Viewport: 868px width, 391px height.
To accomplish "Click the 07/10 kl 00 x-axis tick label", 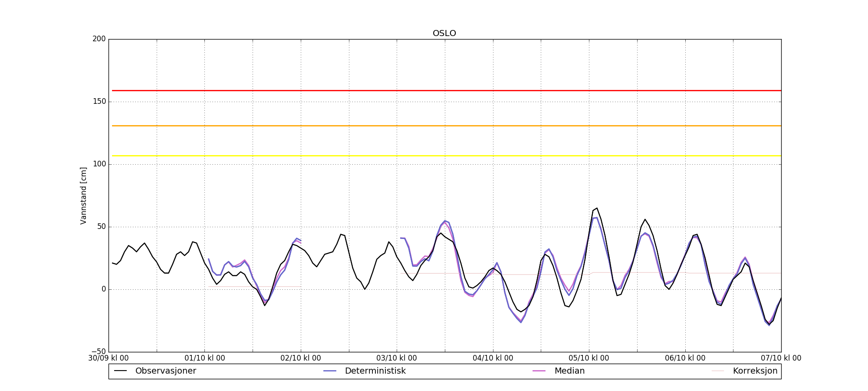I will 781,358.
